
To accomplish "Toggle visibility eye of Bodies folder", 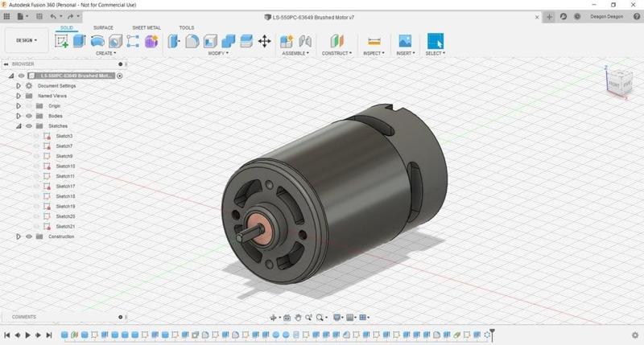I will coord(29,116).
